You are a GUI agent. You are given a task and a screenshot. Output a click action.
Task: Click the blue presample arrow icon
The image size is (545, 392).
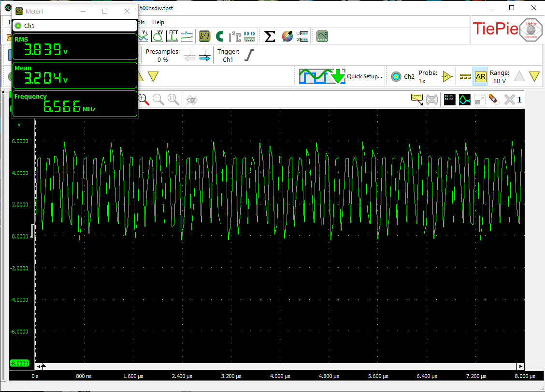pyautogui.click(x=205, y=56)
